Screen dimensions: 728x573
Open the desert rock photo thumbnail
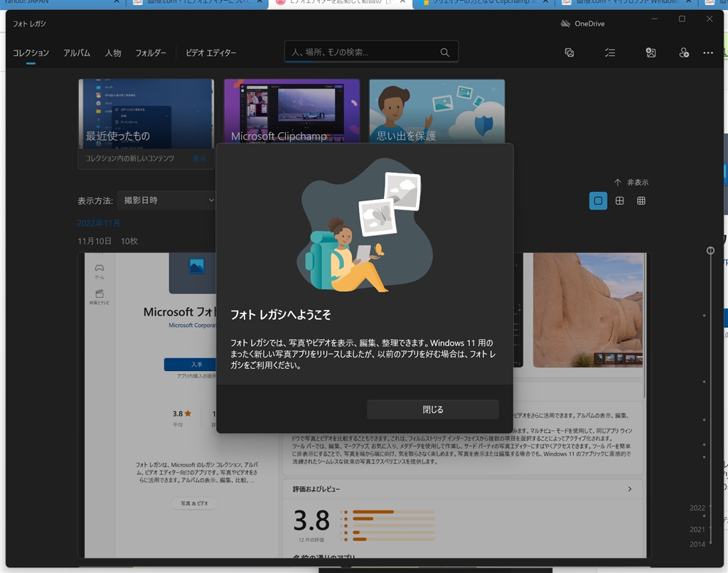coord(588,310)
